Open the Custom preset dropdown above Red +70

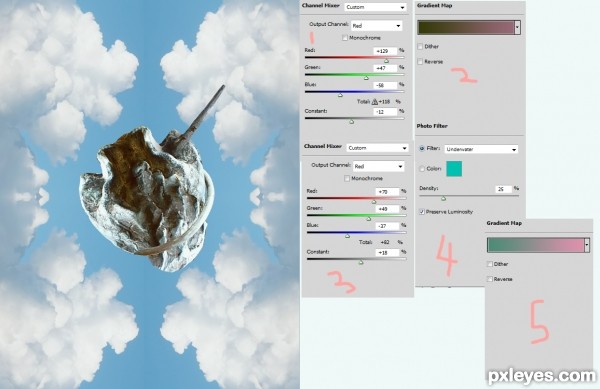point(377,148)
